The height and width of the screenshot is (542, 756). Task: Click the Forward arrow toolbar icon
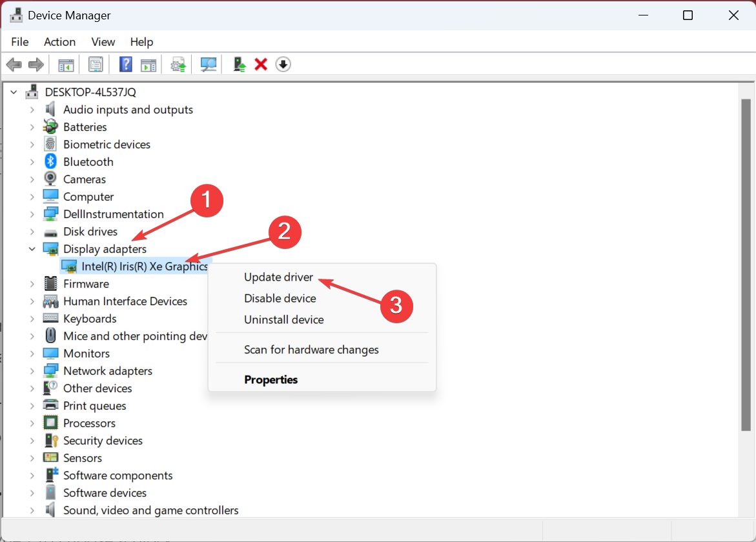pyautogui.click(x=36, y=64)
